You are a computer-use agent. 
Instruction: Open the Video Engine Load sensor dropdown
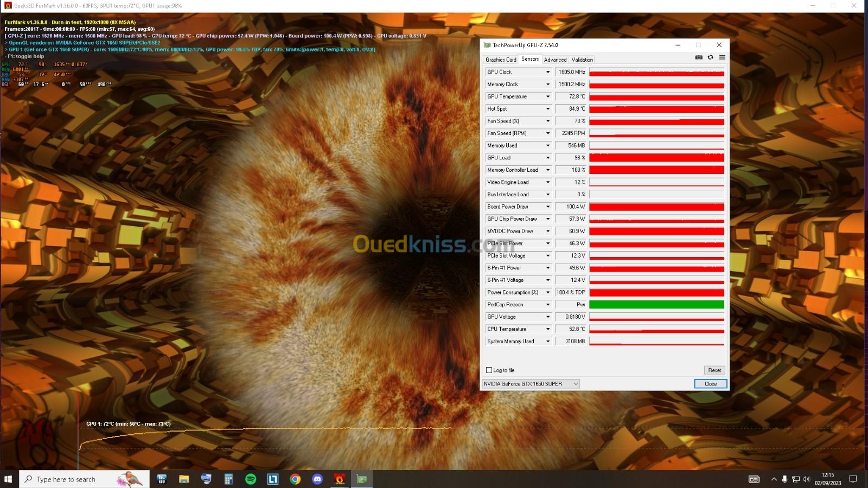[548, 182]
